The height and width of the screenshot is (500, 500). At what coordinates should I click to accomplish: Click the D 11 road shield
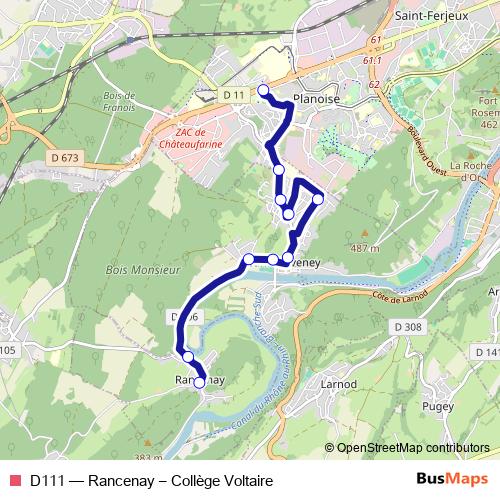[234, 95]
